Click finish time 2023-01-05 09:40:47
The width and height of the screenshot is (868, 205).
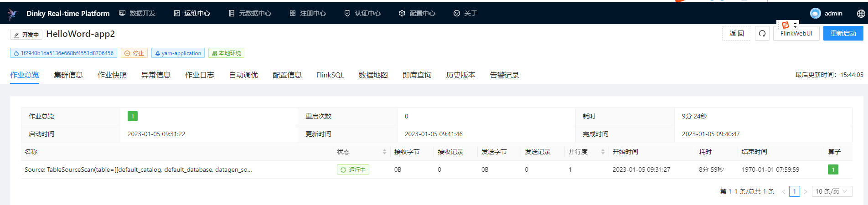point(711,134)
